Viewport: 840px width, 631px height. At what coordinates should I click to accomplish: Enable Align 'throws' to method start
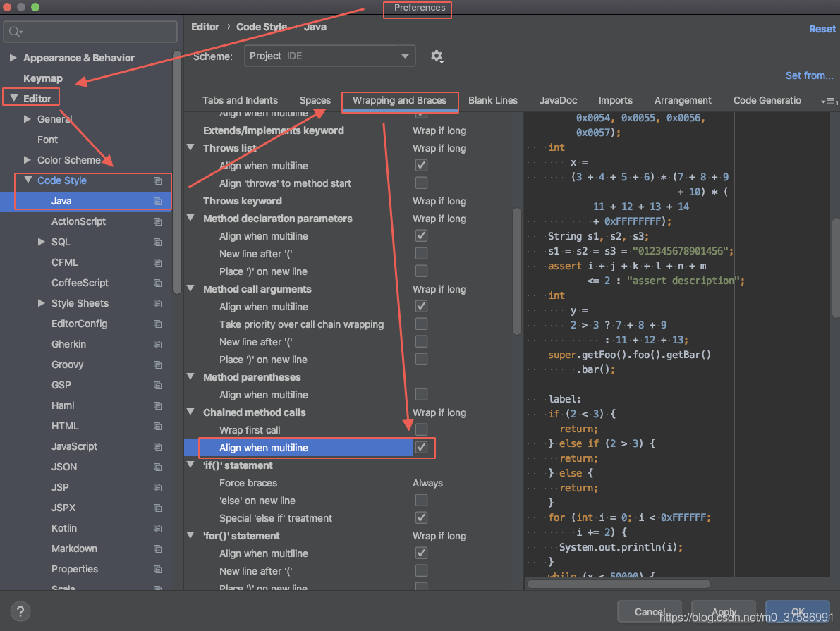tap(422, 183)
